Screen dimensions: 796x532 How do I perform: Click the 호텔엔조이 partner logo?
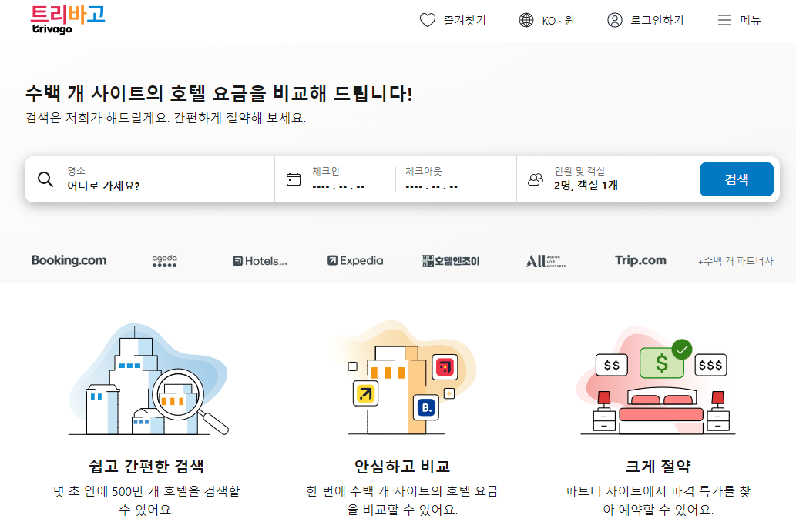[450, 261]
